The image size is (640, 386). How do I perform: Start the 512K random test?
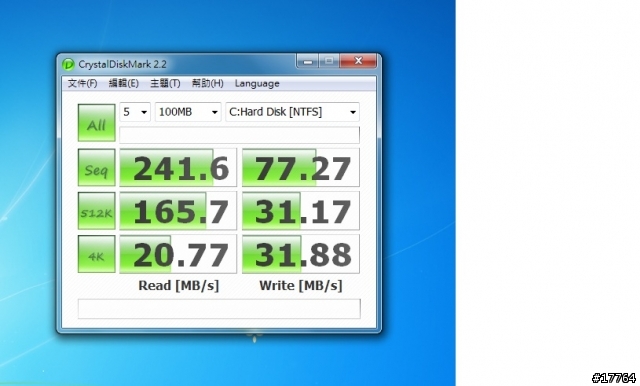96,211
